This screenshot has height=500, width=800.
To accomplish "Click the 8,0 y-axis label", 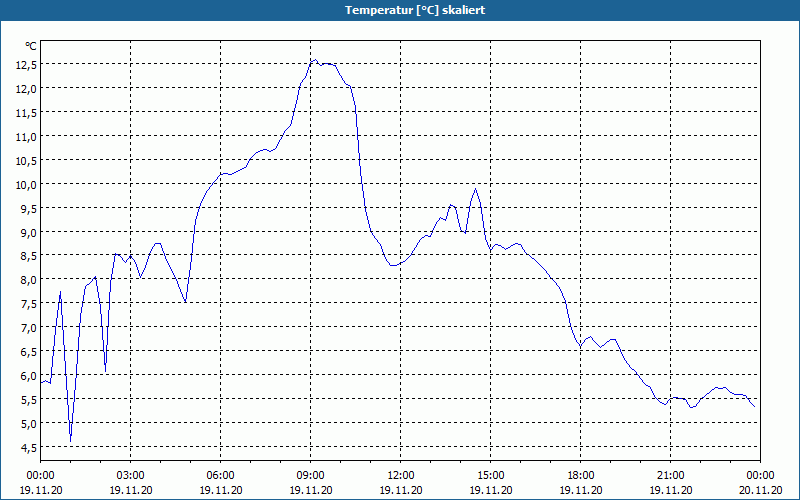I will [29, 280].
